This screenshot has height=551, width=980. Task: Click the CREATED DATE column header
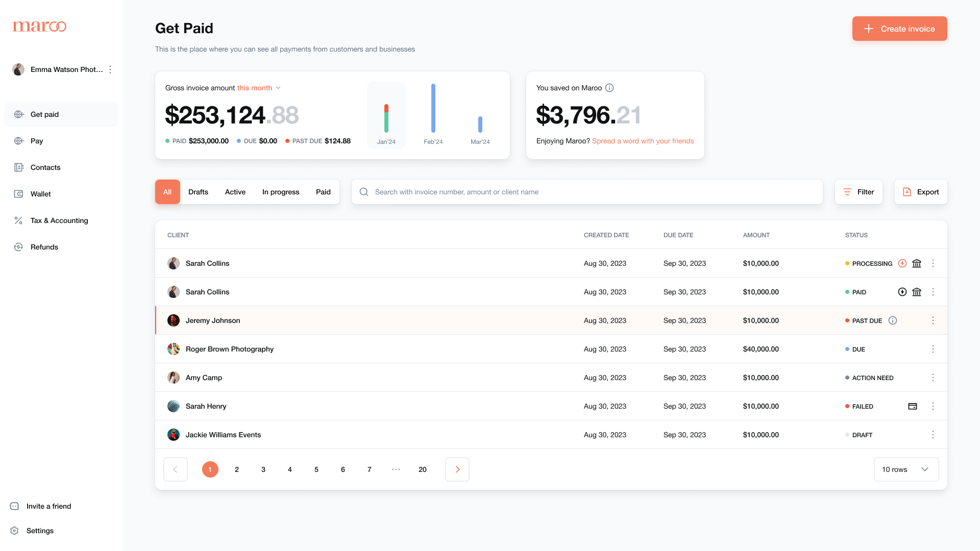[606, 235]
